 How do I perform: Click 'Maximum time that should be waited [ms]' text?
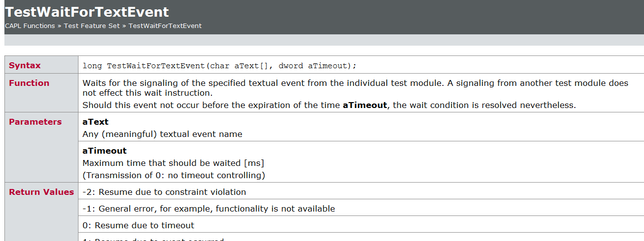click(173, 163)
